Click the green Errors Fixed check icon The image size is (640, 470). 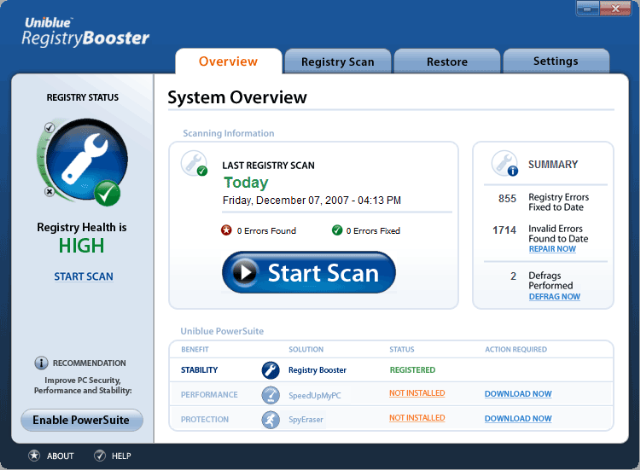point(337,231)
